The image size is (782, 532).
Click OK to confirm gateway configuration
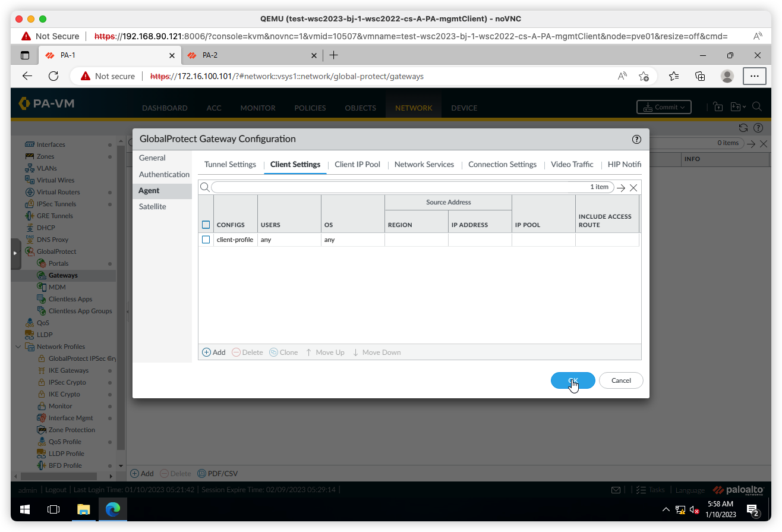pyautogui.click(x=573, y=380)
